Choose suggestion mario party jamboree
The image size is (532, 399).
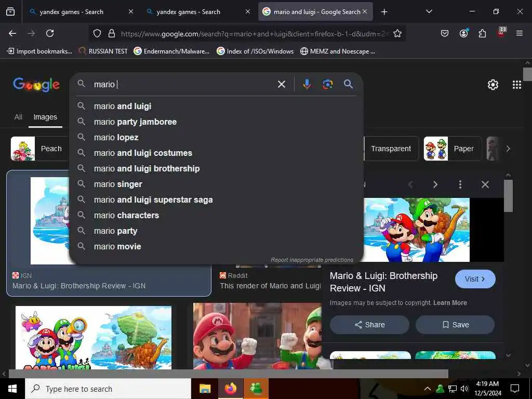(216, 122)
